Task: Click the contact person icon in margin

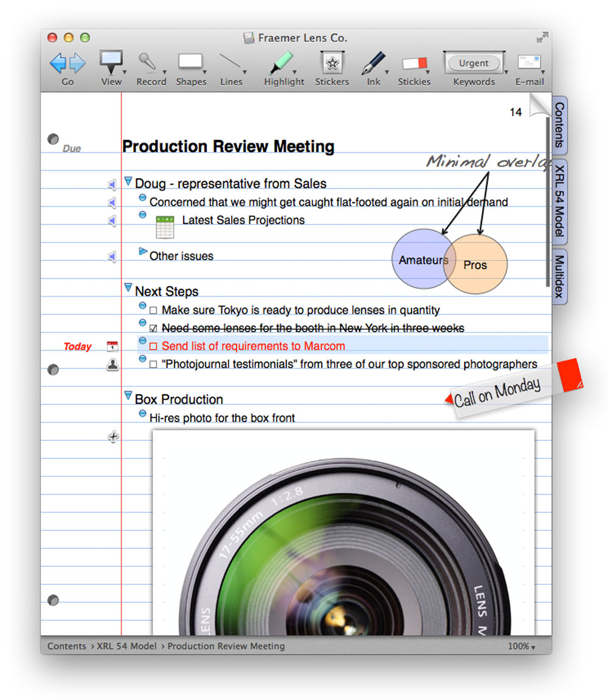Action: (113, 365)
